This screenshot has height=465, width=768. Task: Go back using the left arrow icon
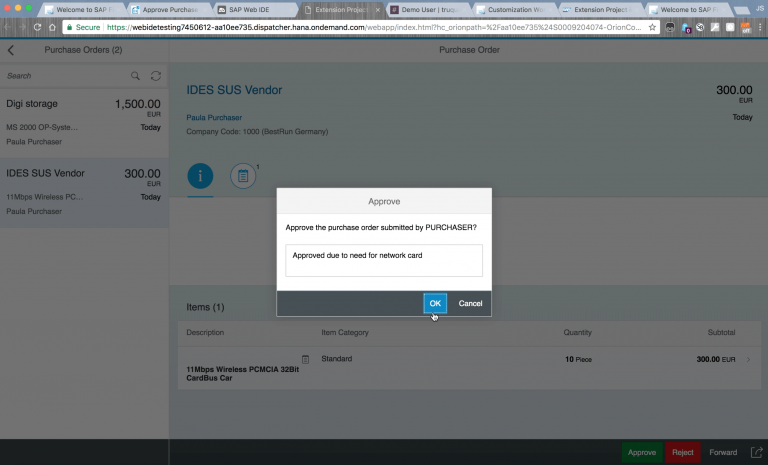point(11,50)
